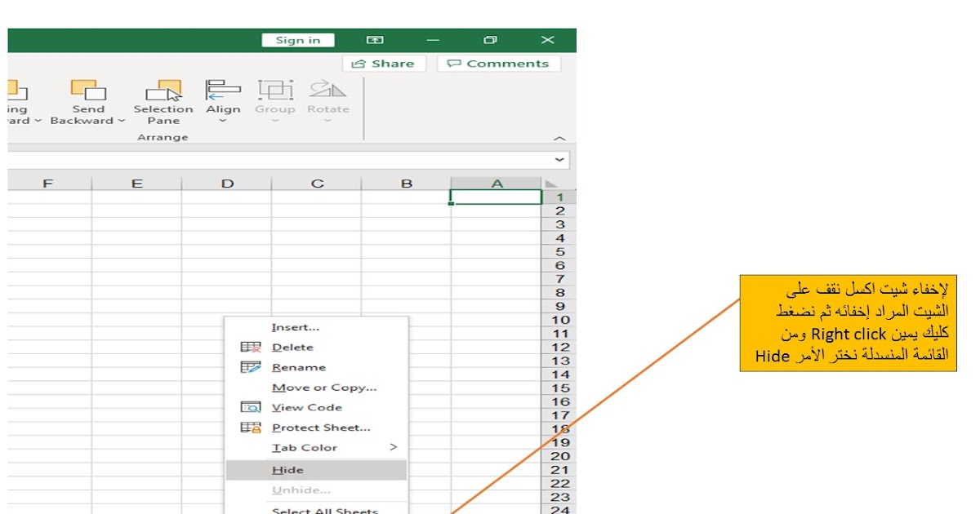Select cell A1 in the worksheet

495,196
